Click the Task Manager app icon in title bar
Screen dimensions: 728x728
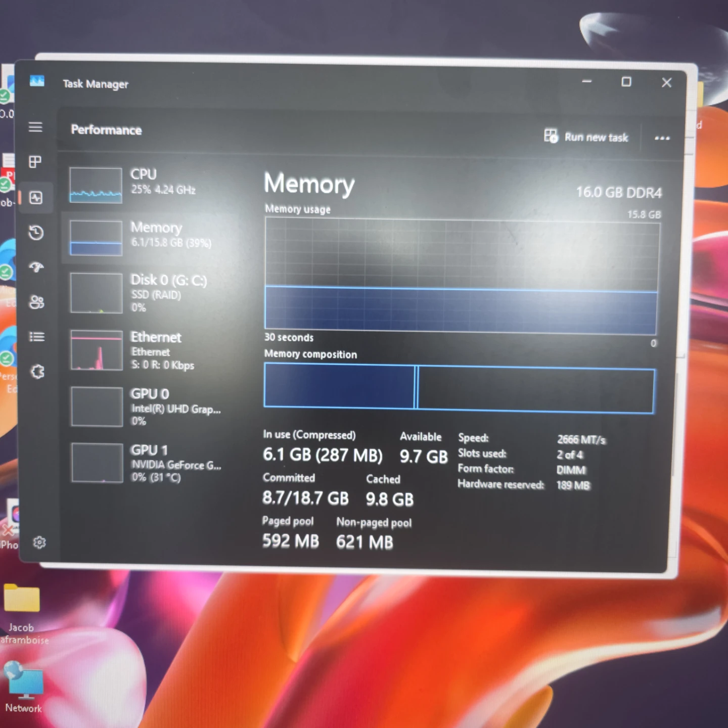(x=37, y=81)
